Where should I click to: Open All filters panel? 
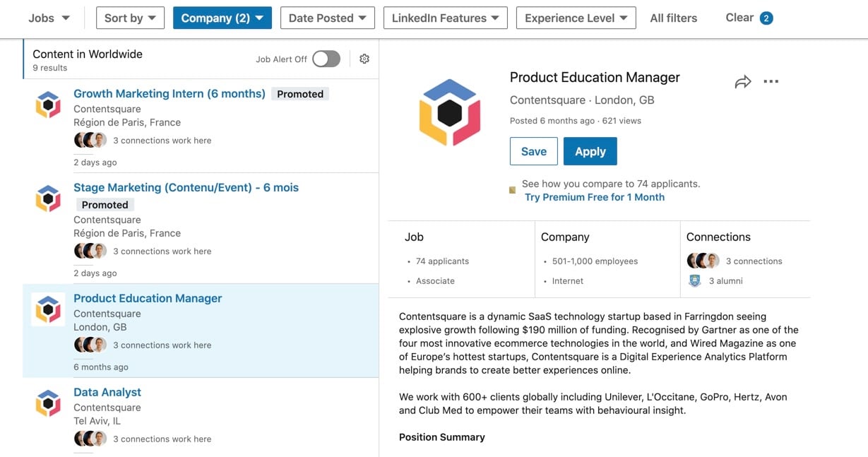(x=673, y=18)
